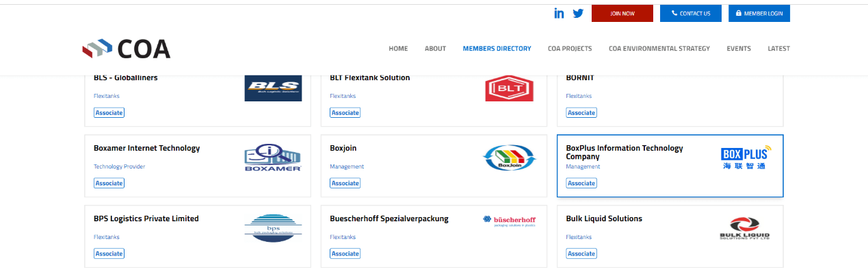Open the BPS Logistics logo

tap(273, 228)
